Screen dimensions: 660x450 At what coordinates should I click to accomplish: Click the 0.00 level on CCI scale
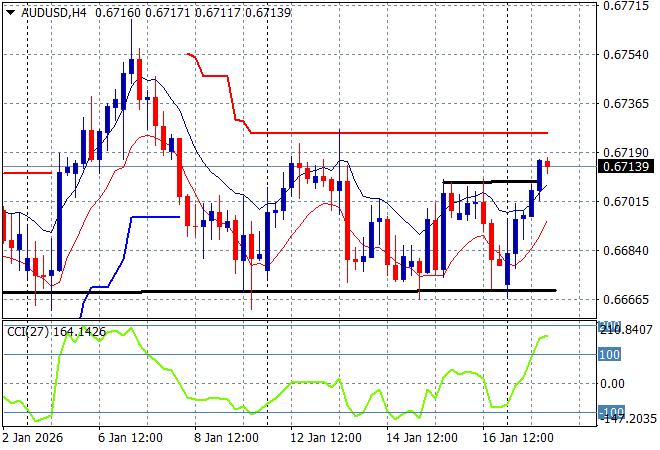pos(612,383)
